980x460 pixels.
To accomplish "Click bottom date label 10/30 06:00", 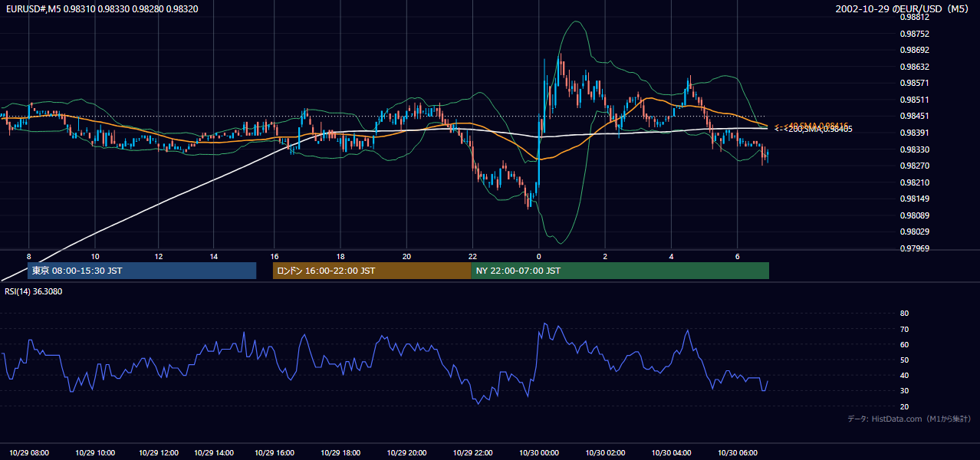I will click(737, 453).
